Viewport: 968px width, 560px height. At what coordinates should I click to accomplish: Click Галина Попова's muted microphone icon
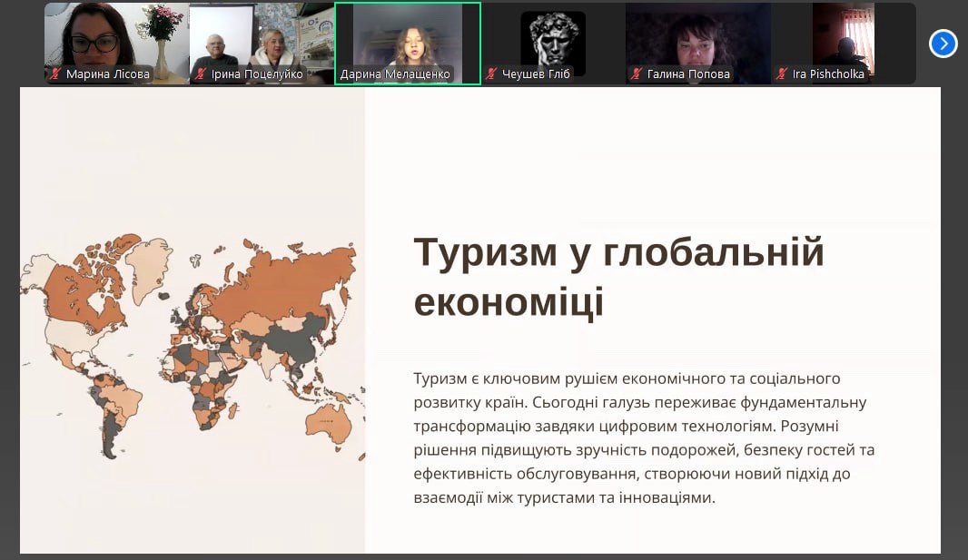[x=636, y=74]
